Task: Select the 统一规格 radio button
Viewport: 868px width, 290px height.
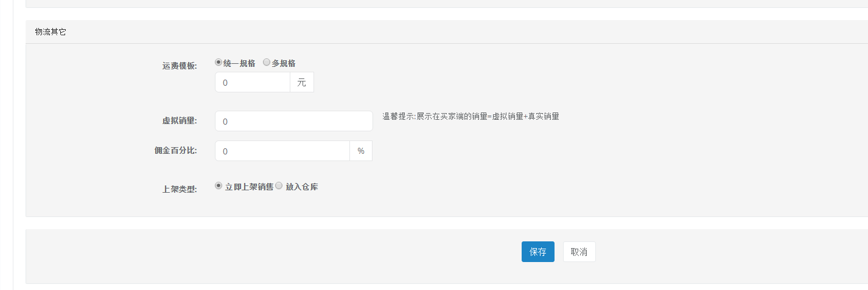Action: click(219, 62)
